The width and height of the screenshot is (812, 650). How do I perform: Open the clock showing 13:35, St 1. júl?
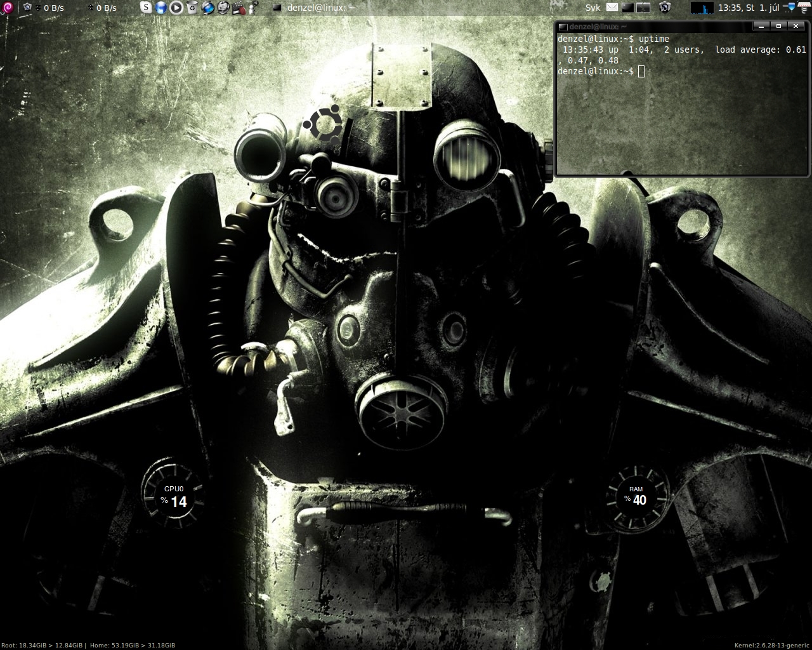click(749, 8)
